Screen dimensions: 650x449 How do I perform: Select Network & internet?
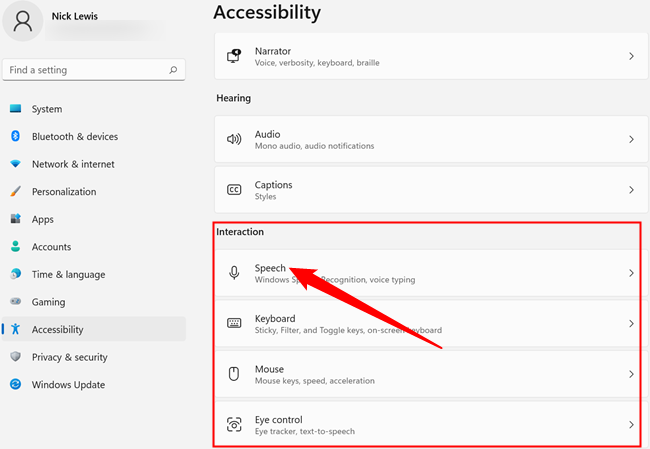[x=94, y=164]
